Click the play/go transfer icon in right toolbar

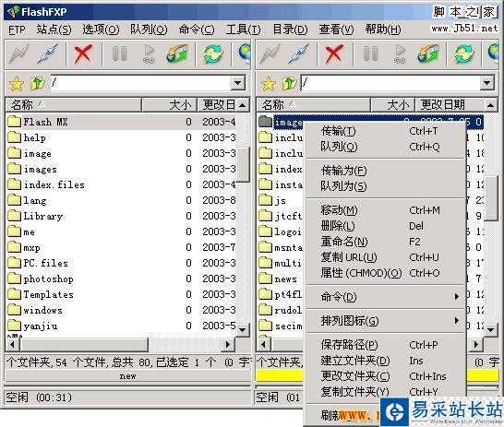coord(400,53)
